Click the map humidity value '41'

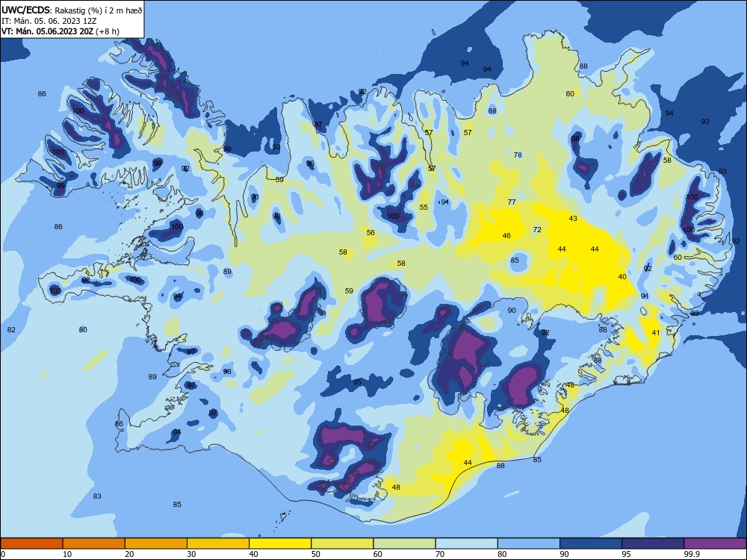[656, 333]
